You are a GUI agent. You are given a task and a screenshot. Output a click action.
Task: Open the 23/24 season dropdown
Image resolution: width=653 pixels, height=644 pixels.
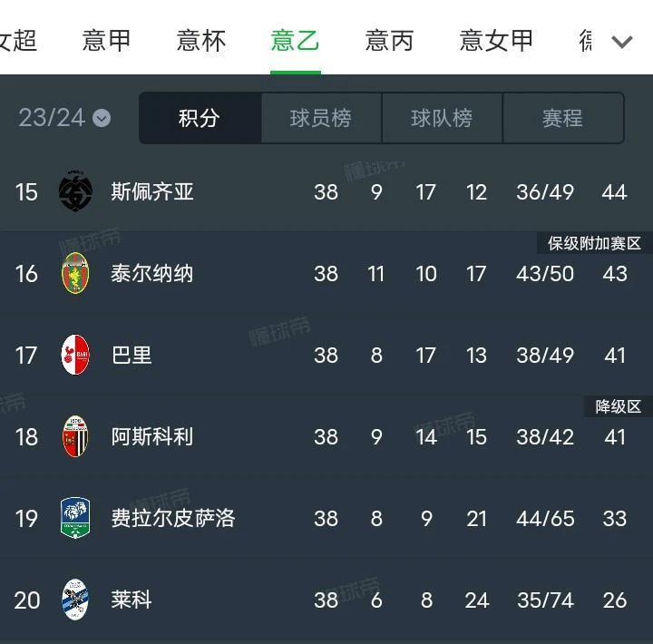[64, 118]
